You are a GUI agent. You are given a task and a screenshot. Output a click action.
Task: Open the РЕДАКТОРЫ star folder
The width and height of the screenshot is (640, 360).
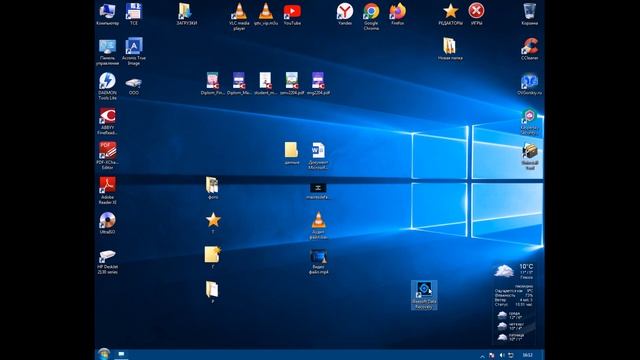[450, 14]
